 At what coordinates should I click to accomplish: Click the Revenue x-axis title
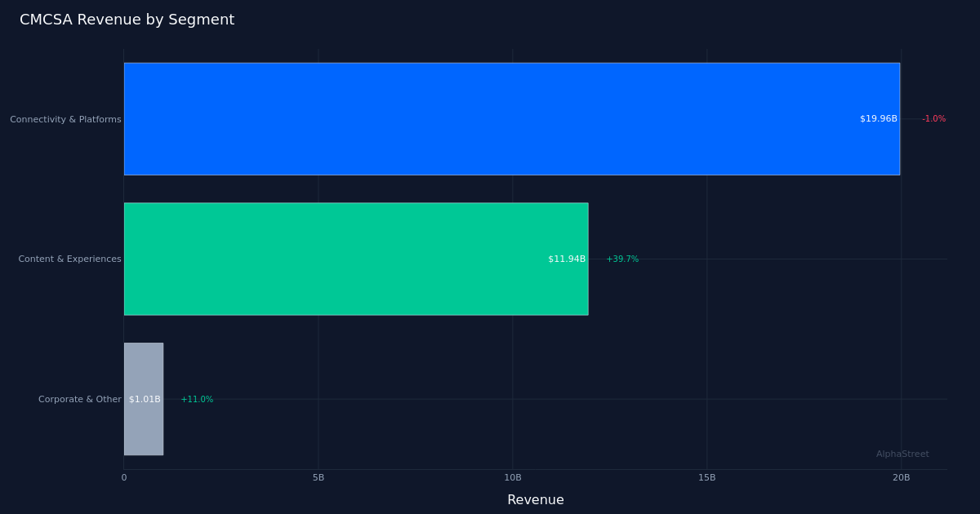tap(535, 500)
